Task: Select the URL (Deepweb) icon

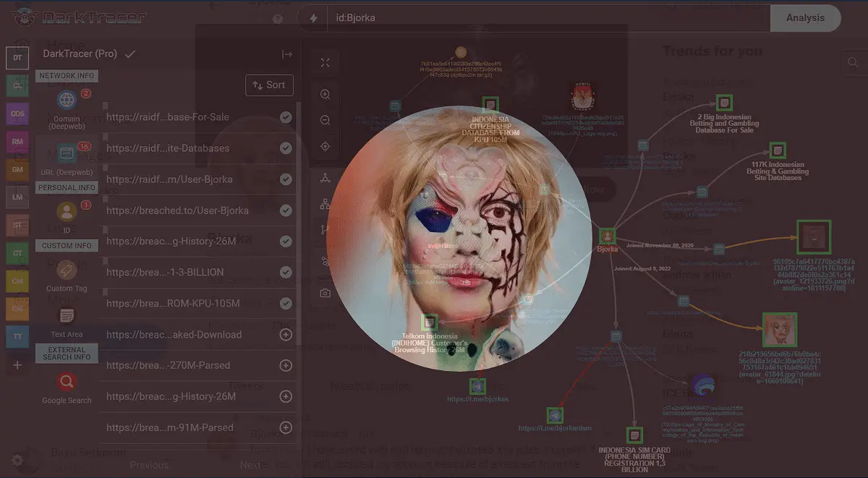Action: 67,154
